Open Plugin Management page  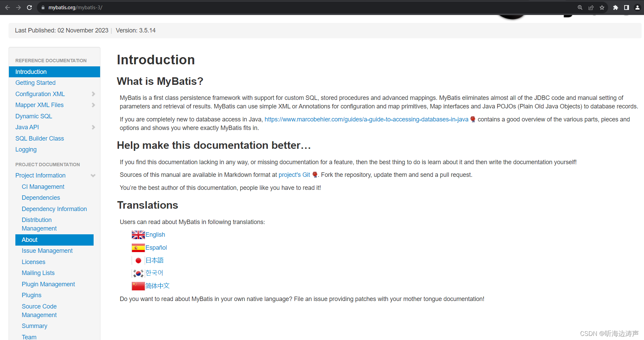point(48,284)
